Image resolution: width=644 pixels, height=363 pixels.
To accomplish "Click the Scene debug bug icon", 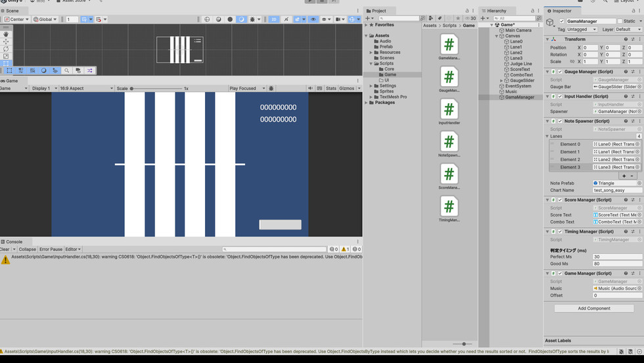I will pos(252,19).
